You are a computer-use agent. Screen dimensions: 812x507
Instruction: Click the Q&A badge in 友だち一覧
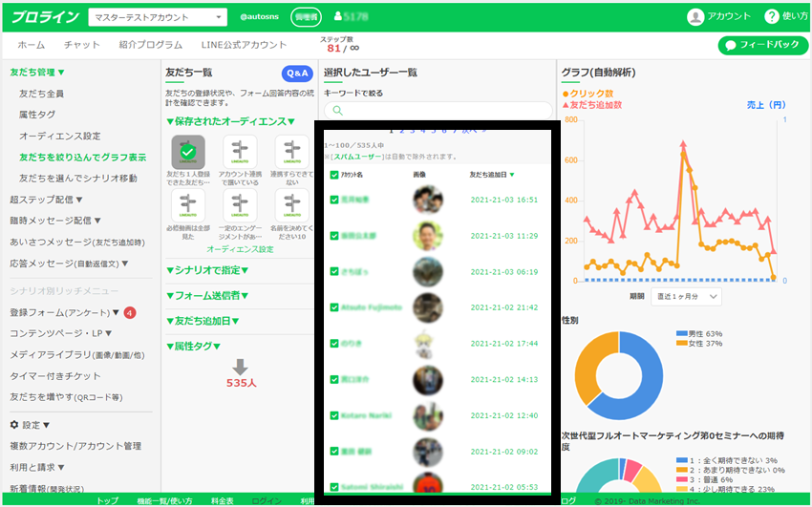297,74
